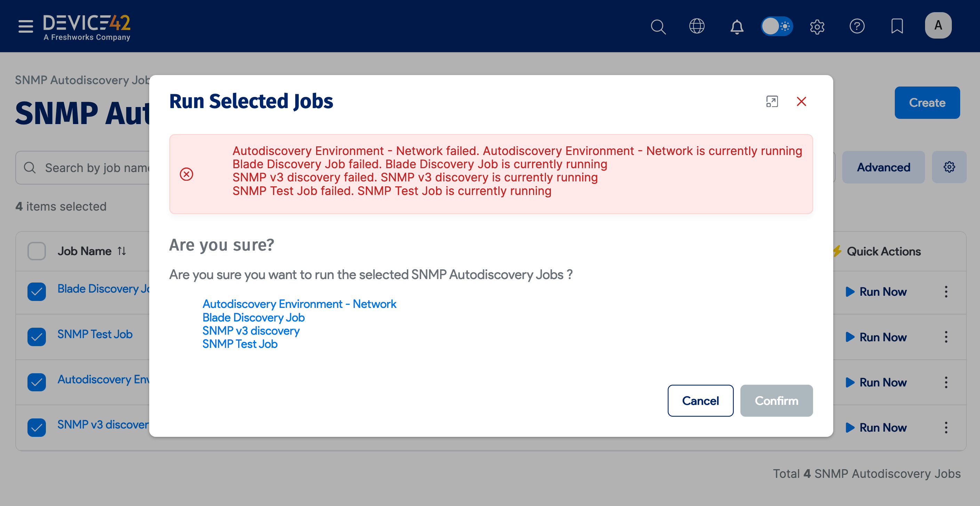Uncheck the SNMP Test Job checkbox
Viewport: 980px width, 506px height.
(x=37, y=336)
